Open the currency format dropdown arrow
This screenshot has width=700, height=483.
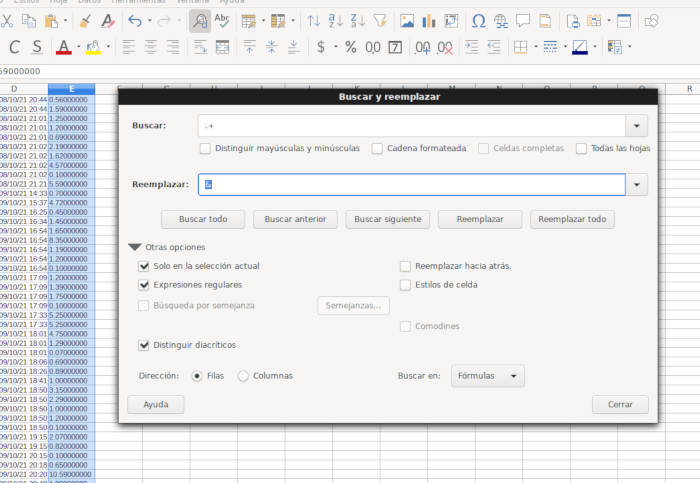click(336, 46)
